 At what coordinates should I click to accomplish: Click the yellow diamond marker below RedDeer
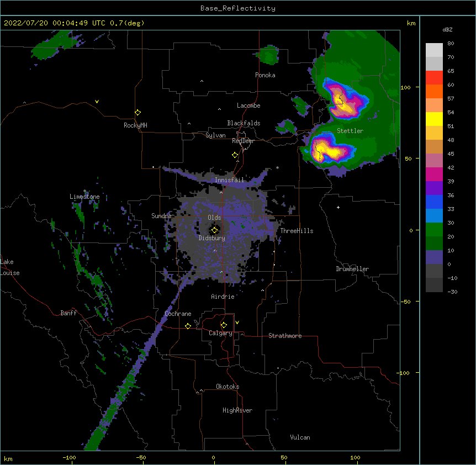(x=235, y=155)
